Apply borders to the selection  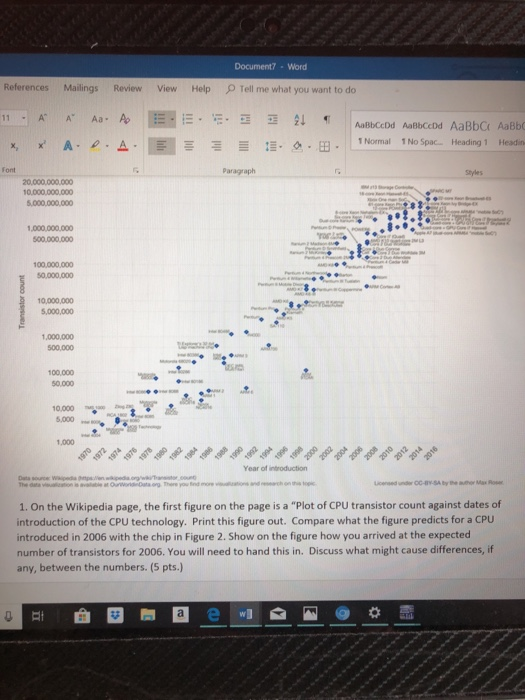(x=324, y=146)
